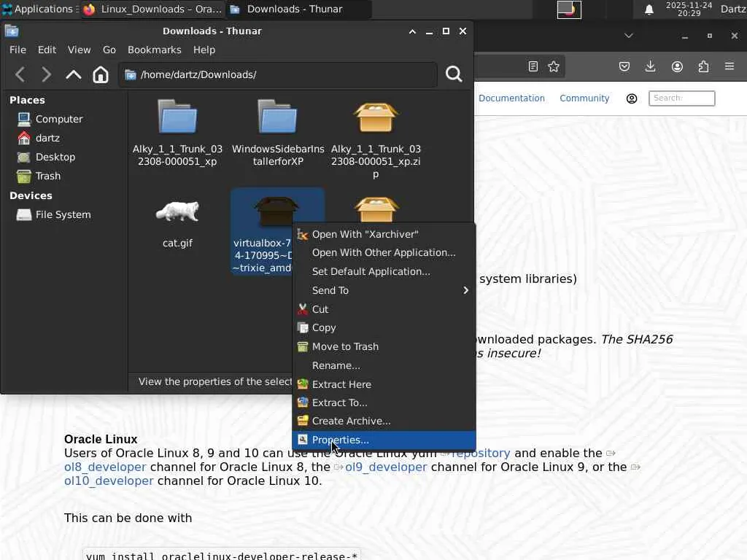Click the workspace switcher in top panel
Screen dimensions: 747x560
click(569, 9)
